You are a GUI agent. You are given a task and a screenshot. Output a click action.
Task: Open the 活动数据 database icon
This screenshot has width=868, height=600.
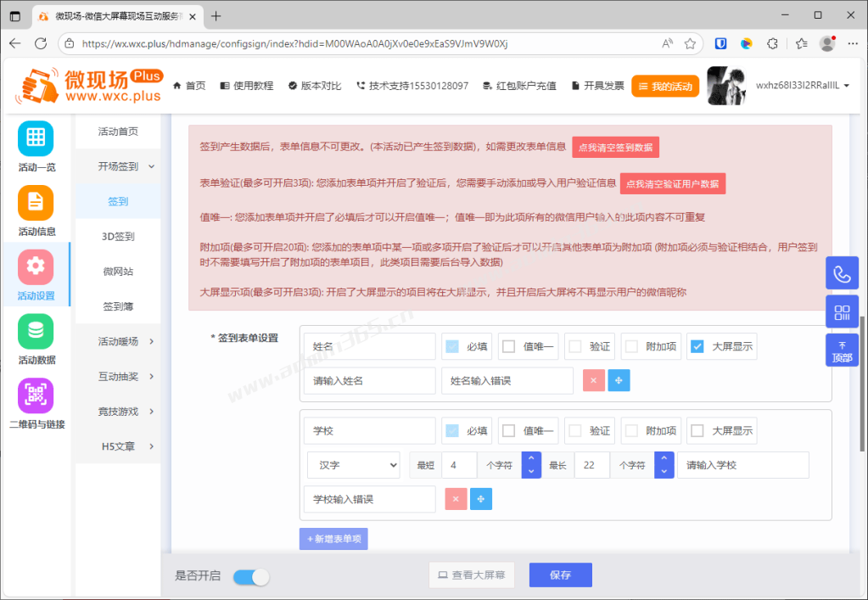tap(35, 331)
